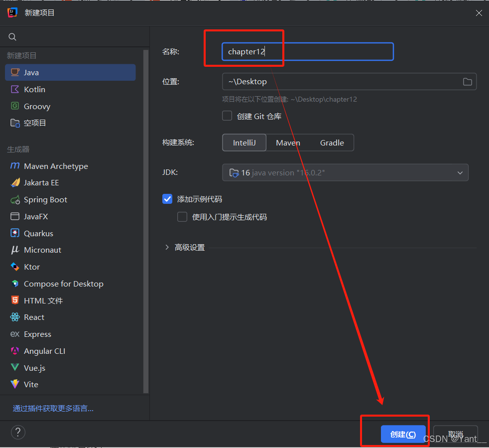Browse location with the folder icon

(x=467, y=82)
